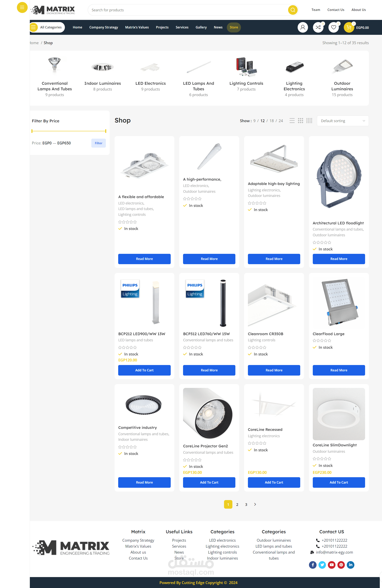Open the shopping cart icon
The height and width of the screenshot is (588, 382).
pyautogui.click(x=349, y=27)
